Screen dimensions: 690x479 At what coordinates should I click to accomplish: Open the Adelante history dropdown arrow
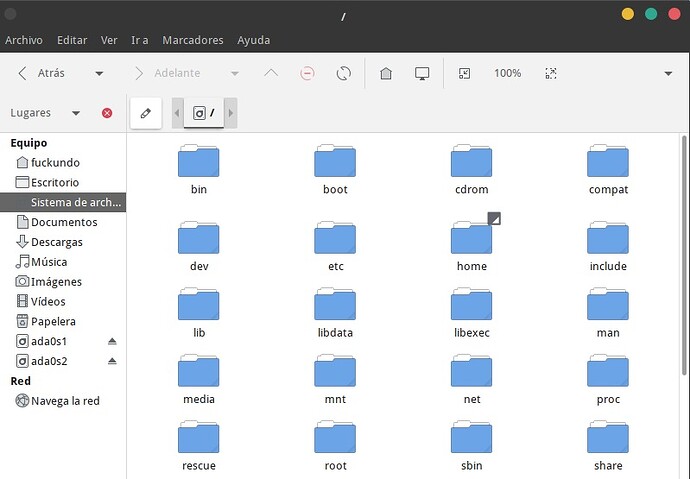click(235, 73)
